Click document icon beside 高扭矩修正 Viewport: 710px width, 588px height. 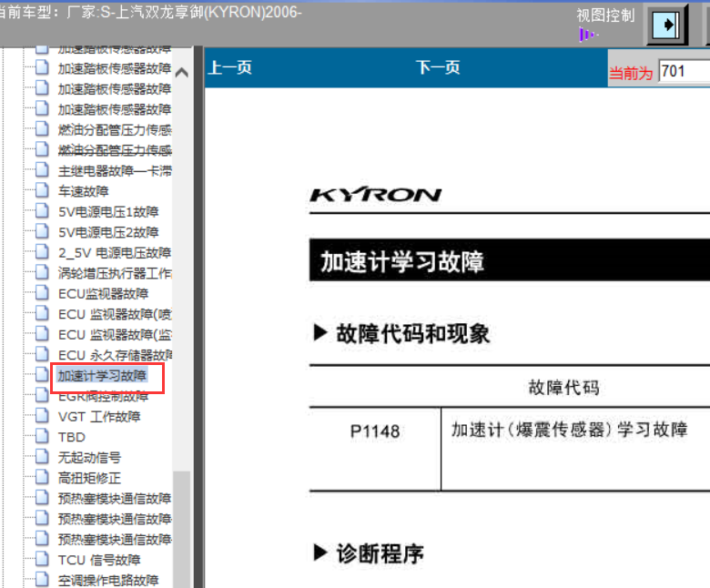pyautogui.click(x=42, y=477)
